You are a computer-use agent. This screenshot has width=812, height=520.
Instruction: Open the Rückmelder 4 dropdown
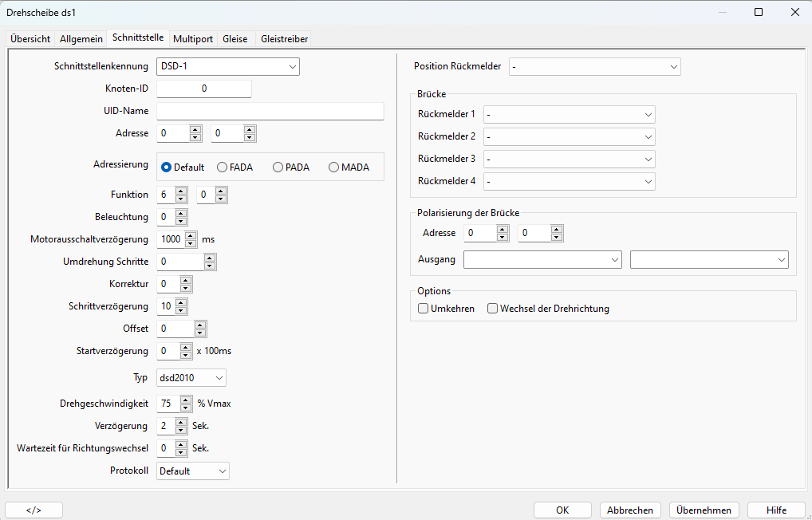coord(570,181)
